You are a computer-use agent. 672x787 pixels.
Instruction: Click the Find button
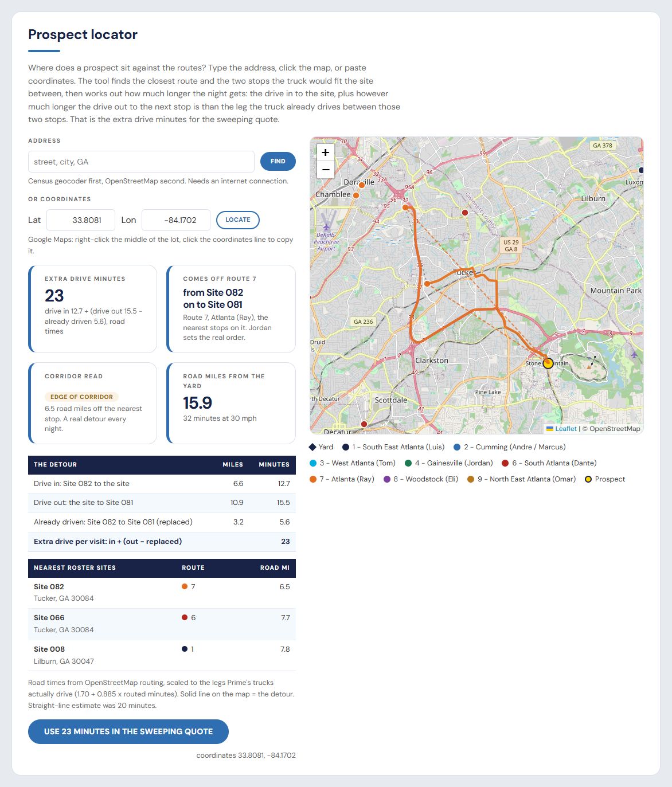[x=278, y=162]
